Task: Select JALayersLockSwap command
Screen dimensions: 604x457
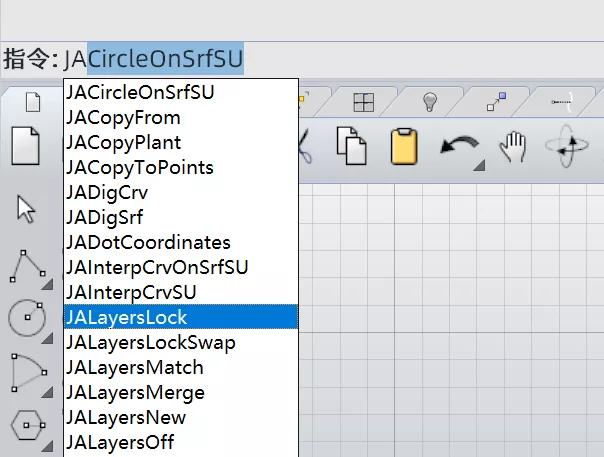Action: [181, 342]
